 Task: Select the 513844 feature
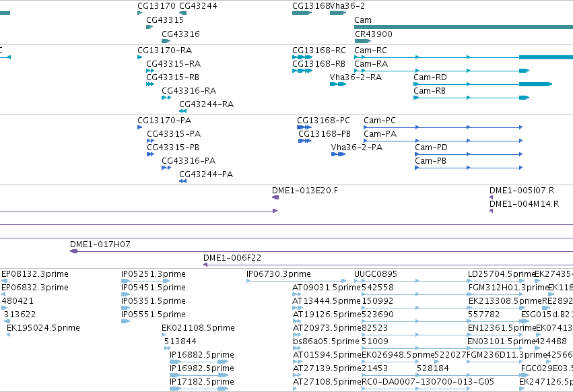point(180,341)
